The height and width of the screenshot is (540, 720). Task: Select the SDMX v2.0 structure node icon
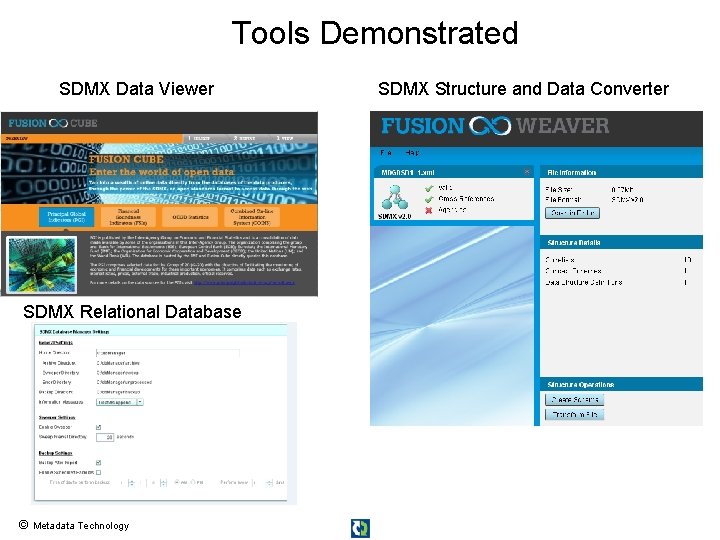(394, 197)
